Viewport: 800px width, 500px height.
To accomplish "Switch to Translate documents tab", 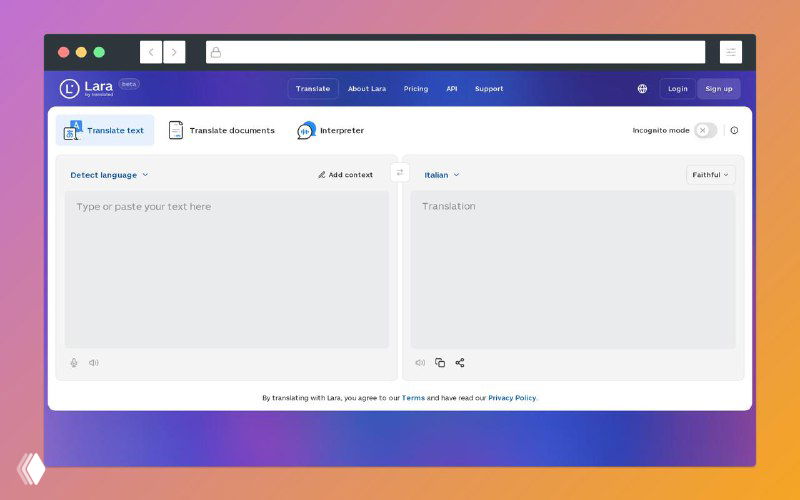I will point(221,131).
